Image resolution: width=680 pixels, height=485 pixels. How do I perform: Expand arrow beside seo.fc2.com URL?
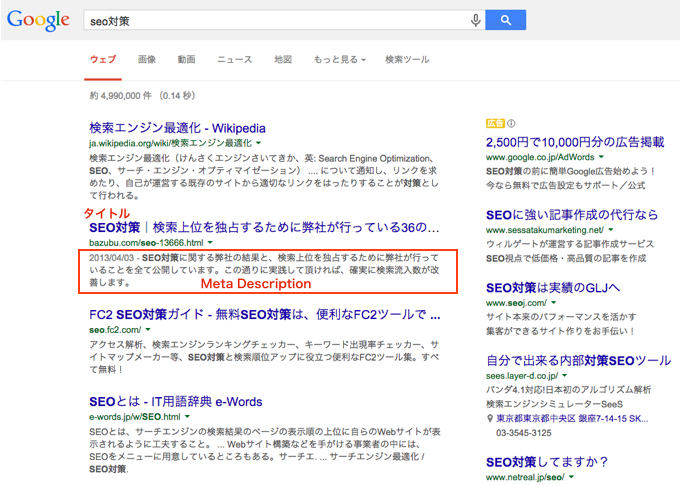click(148, 330)
